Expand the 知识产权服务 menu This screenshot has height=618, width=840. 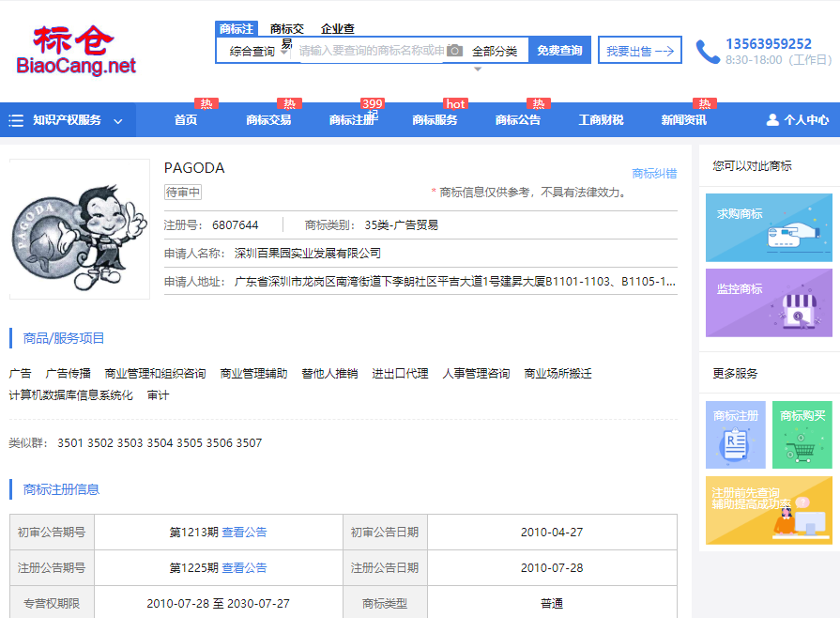(68, 120)
